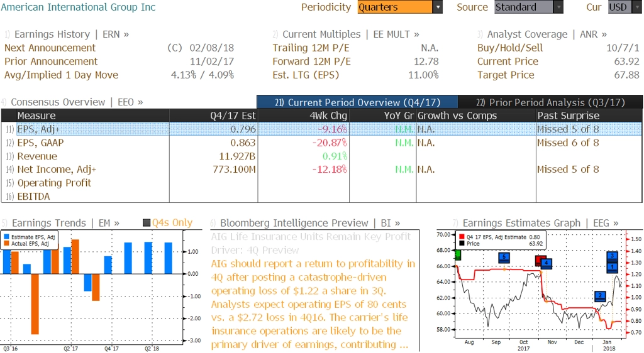This screenshot has height=353, width=644.
Task: Click blue event marker 1 on graph
Action: click(613, 267)
